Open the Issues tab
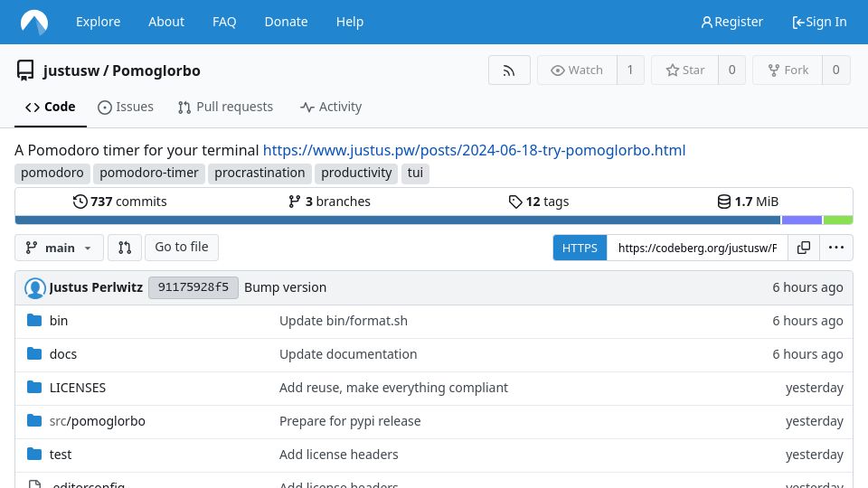868x488 pixels. pos(126,107)
